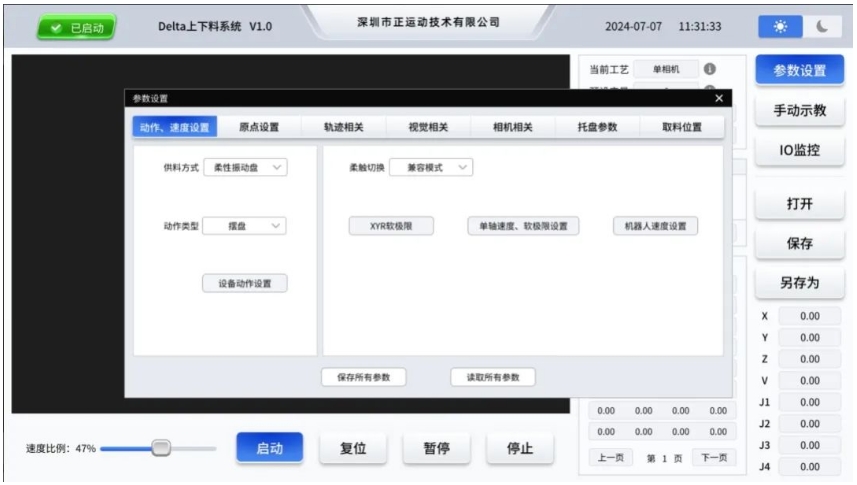Click the 设备动作设置 button

click(x=245, y=283)
